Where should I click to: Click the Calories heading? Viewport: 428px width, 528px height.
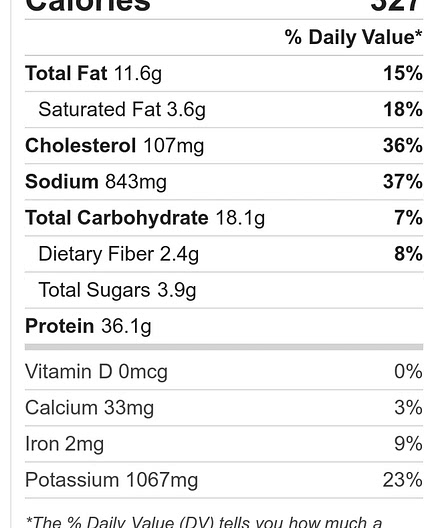click(88, 6)
